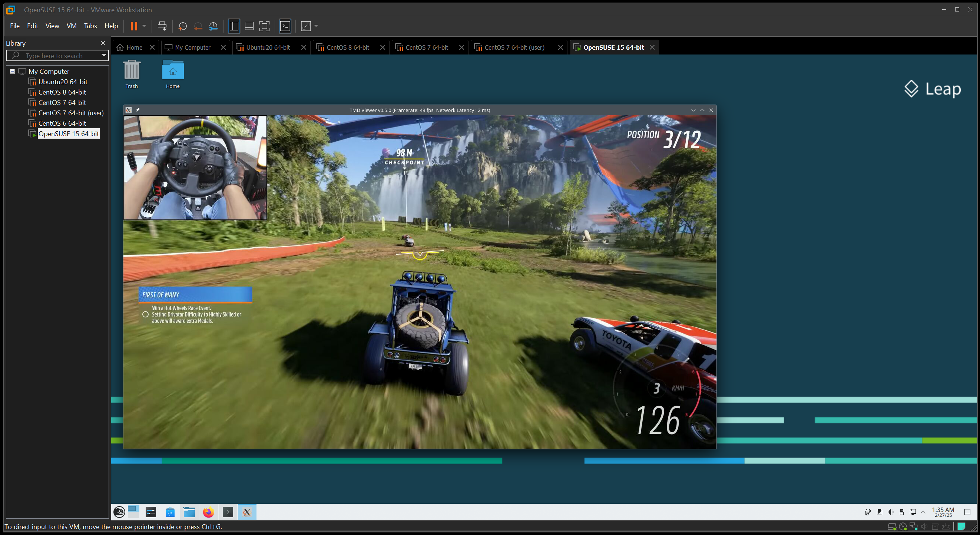Close the CentOS 8 64-bit tab
The image size is (980, 535).
pos(383,47)
